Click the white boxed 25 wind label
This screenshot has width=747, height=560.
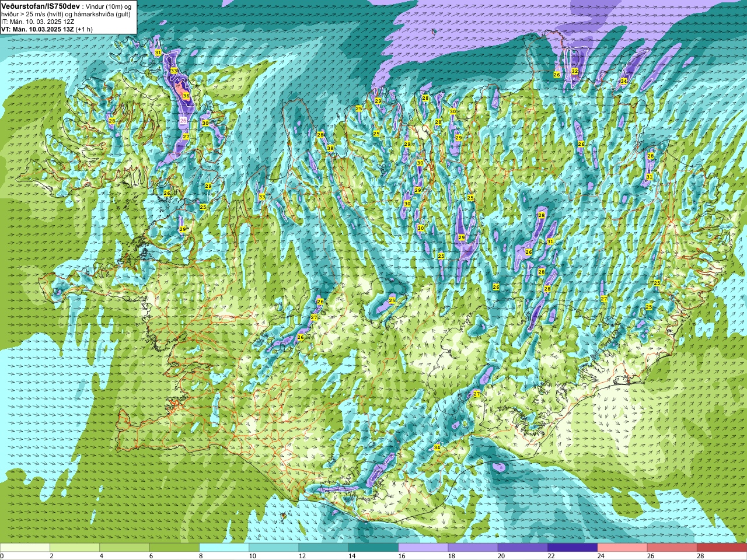183,121
